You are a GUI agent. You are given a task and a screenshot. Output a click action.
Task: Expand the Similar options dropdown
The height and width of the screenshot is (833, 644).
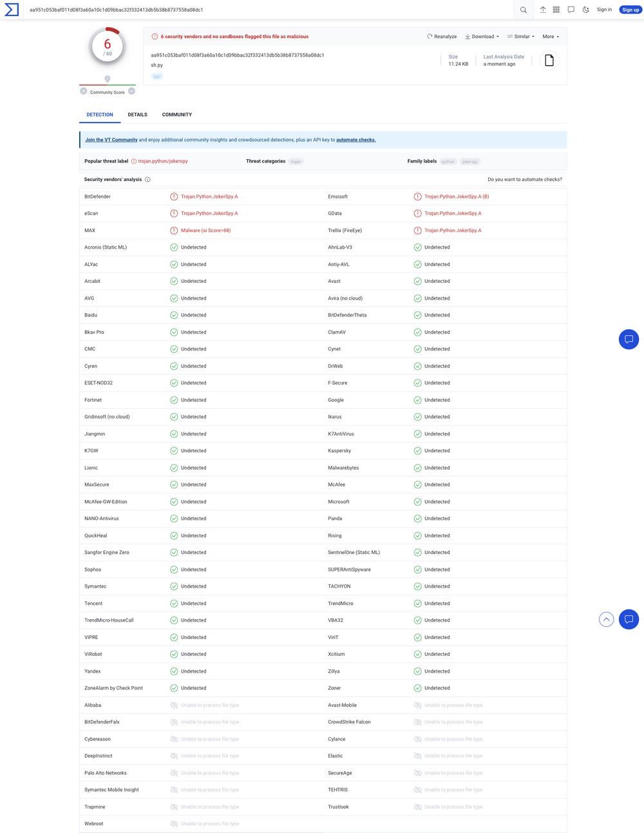(x=520, y=36)
